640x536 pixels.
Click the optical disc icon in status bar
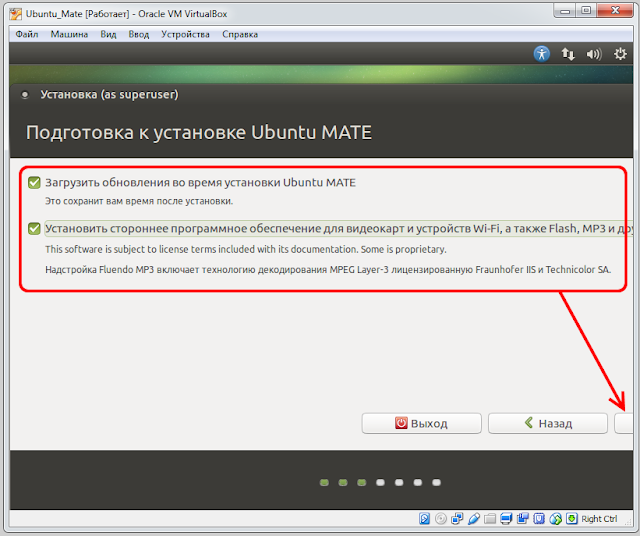pyautogui.click(x=441, y=518)
